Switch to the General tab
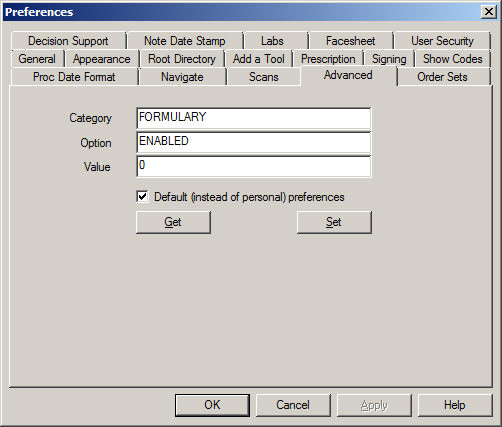Image resolution: width=502 pixels, height=427 pixels. coord(37,59)
